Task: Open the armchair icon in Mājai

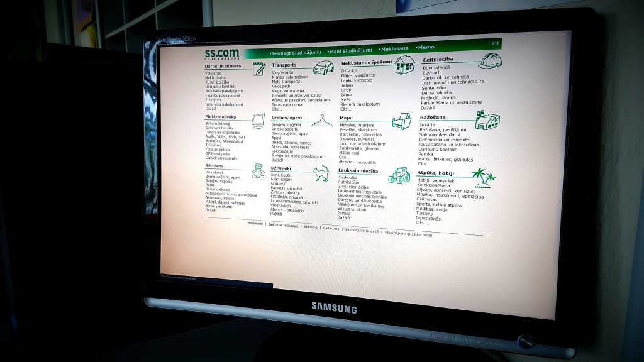Action: pos(401,121)
